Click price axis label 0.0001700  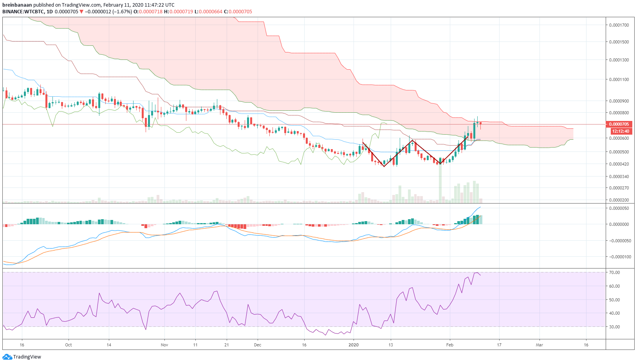(619, 25)
